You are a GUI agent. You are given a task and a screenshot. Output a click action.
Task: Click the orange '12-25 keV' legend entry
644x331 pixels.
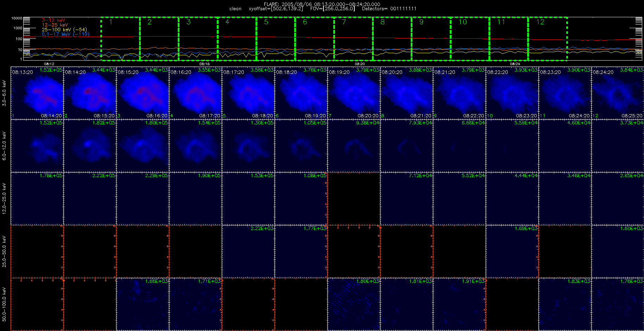click(55, 25)
